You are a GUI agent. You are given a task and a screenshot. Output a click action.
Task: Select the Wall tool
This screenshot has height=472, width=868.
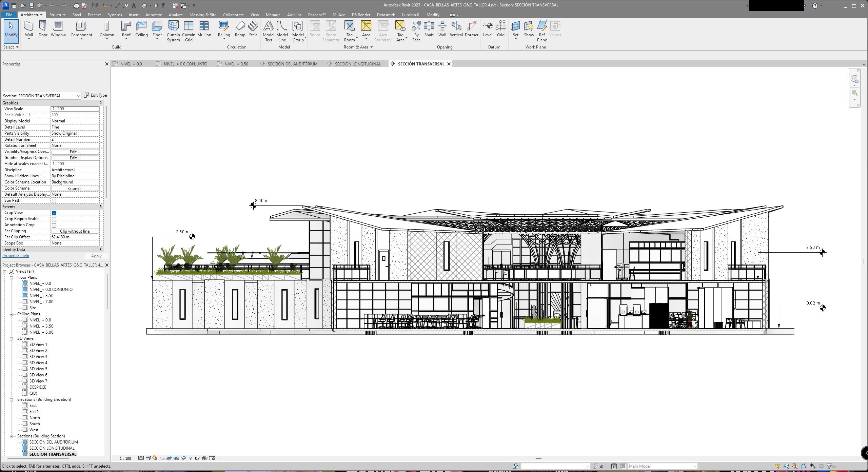[29, 29]
